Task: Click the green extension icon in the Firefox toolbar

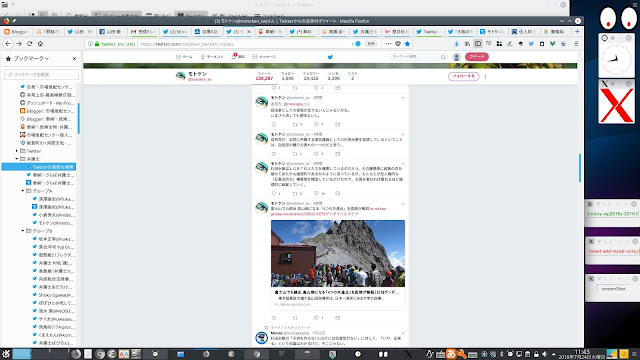Action: coord(552,44)
